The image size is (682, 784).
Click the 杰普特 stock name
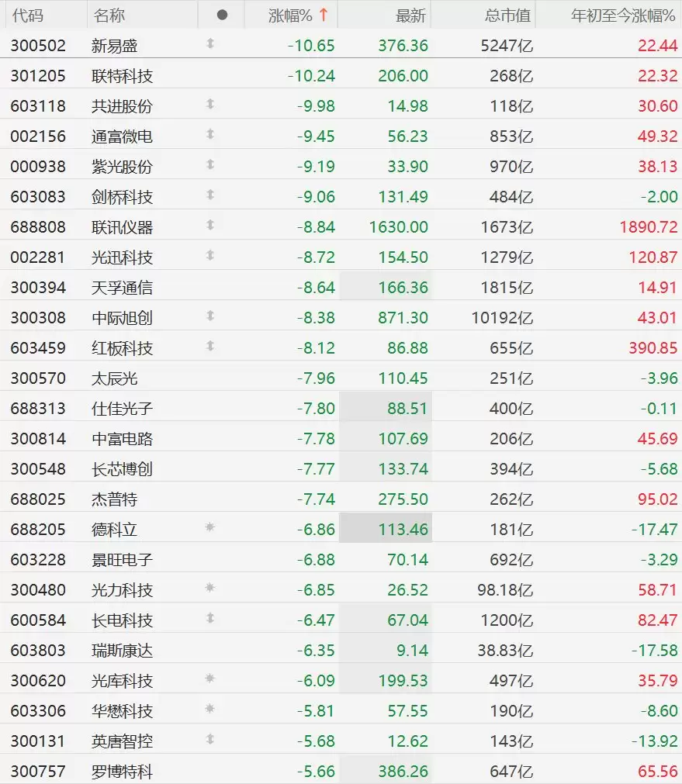tap(114, 499)
